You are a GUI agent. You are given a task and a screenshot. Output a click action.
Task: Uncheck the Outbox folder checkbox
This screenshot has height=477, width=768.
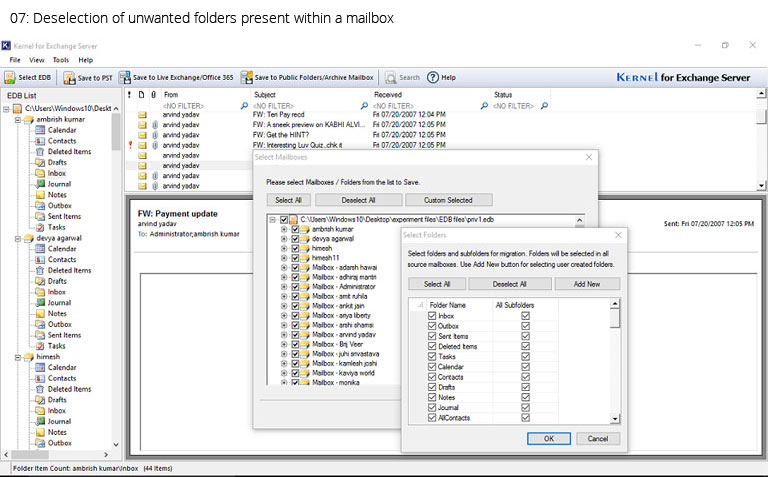(x=432, y=326)
